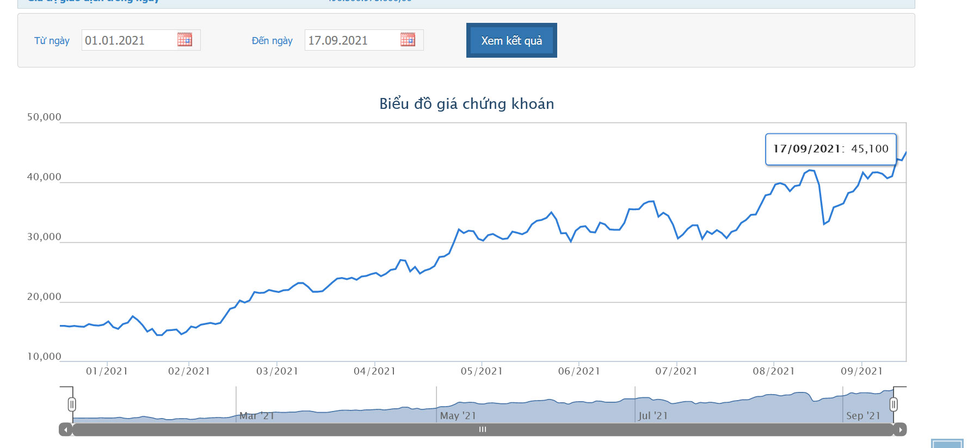980x448 pixels.
Task: Click the scrollbar right arrow button
Action: point(900,429)
